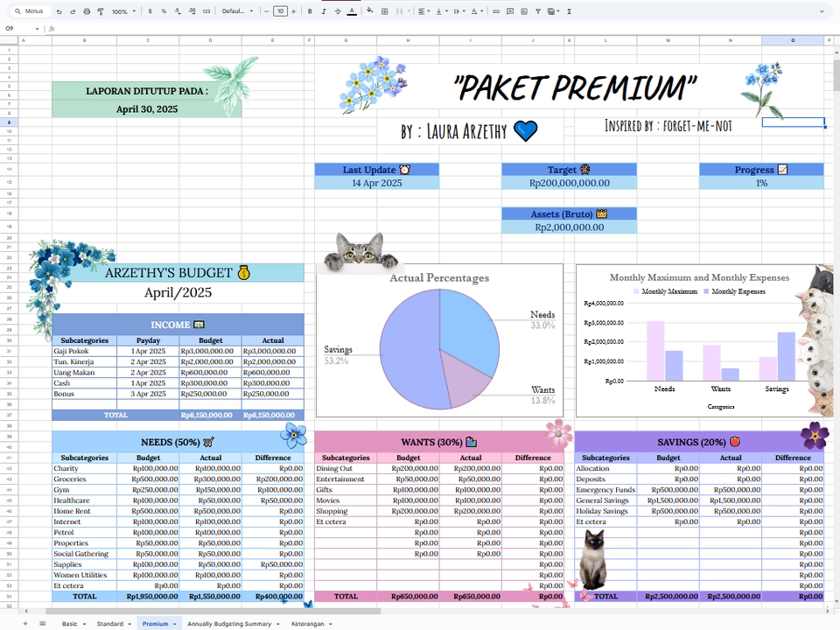This screenshot has width=840, height=630.
Task: Format as currency using the dollar icon
Action: click(x=150, y=10)
